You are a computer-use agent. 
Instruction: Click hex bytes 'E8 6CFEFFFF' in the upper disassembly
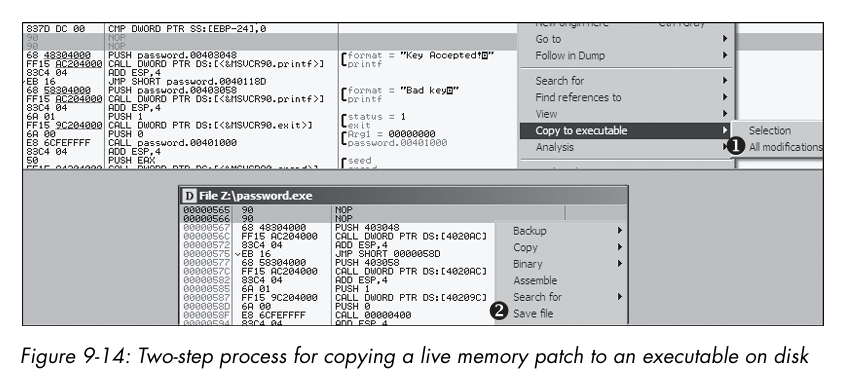coord(58,143)
